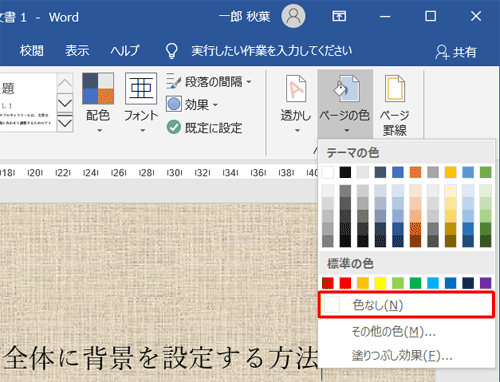Viewport: 500px width, 382px height.
Task: Pick orange standard color swatch
Action: point(363,283)
